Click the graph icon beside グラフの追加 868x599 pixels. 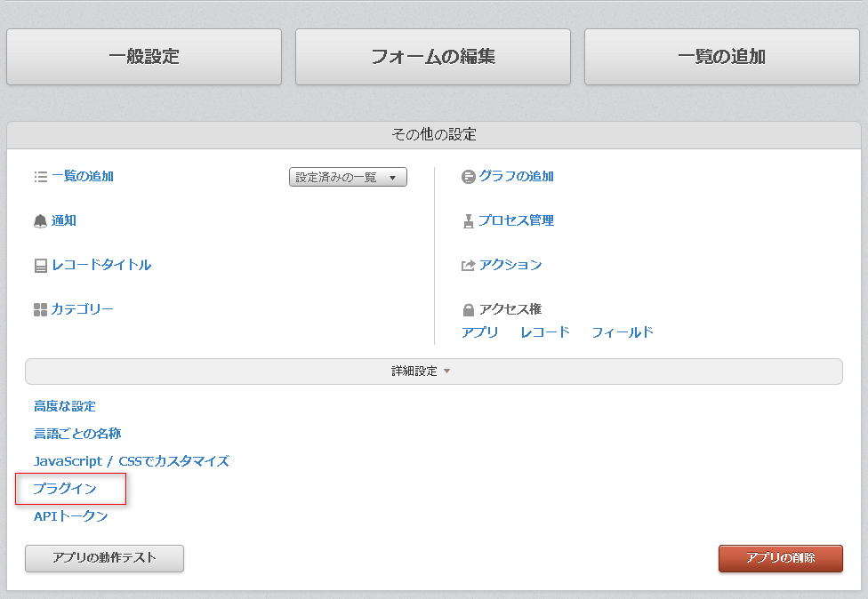pos(469,177)
